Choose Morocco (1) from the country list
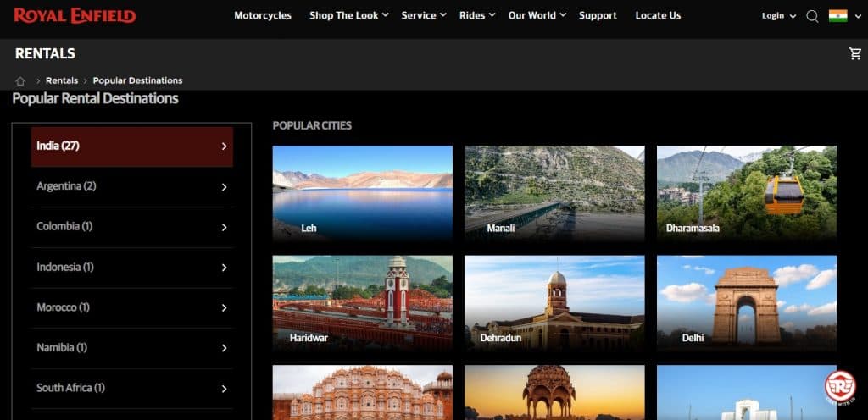This screenshot has width=868, height=420. click(131, 307)
